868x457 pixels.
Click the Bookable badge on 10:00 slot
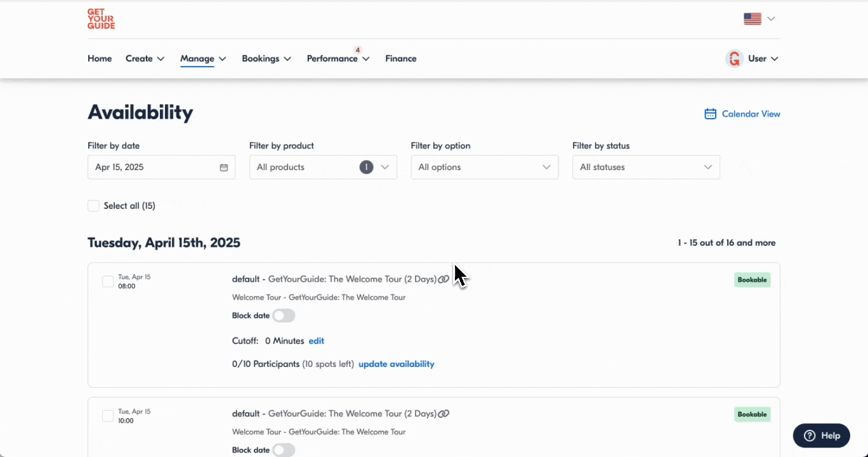pos(753,414)
